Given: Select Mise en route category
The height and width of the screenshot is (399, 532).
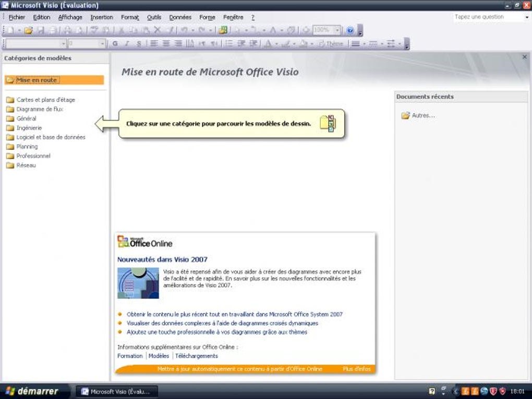Looking at the screenshot, I should point(54,80).
